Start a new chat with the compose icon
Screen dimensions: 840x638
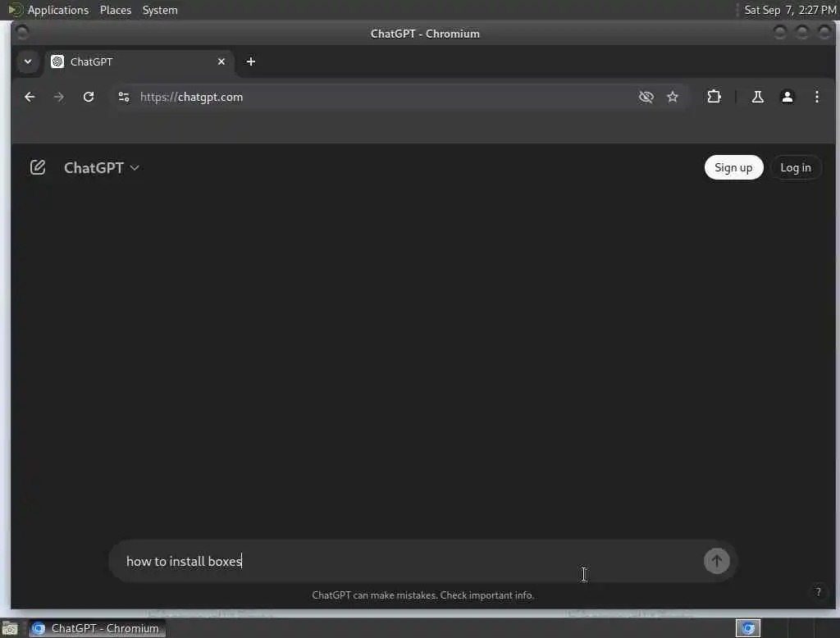click(x=38, y=167)
